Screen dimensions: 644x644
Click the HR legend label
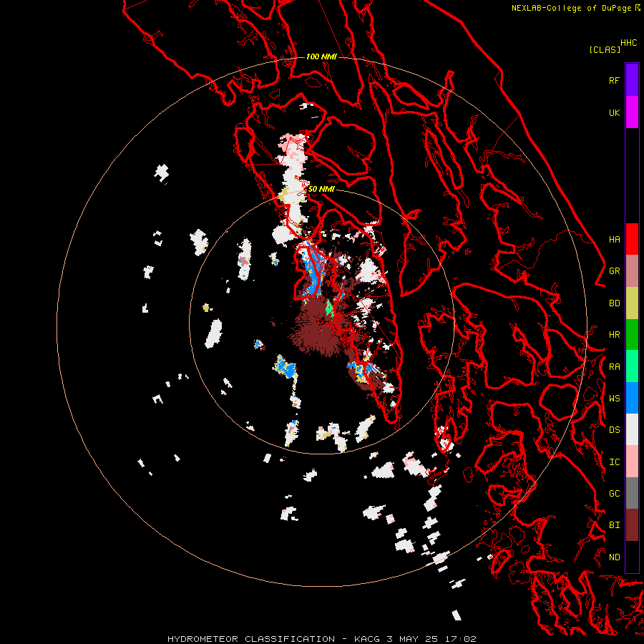pyautogui.click(x=614, y=335)
